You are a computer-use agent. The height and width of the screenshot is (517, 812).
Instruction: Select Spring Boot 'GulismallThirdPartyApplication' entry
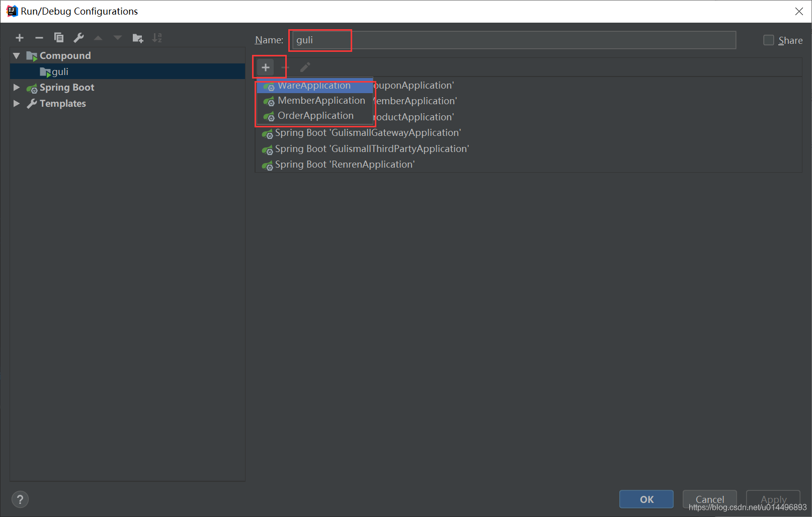tap(528, 149)
